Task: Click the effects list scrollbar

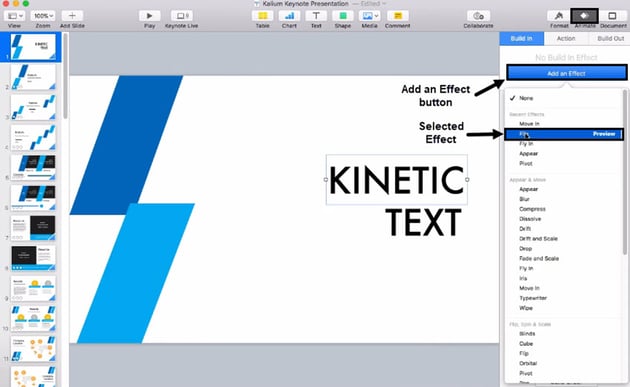Action: pos(624,172)
